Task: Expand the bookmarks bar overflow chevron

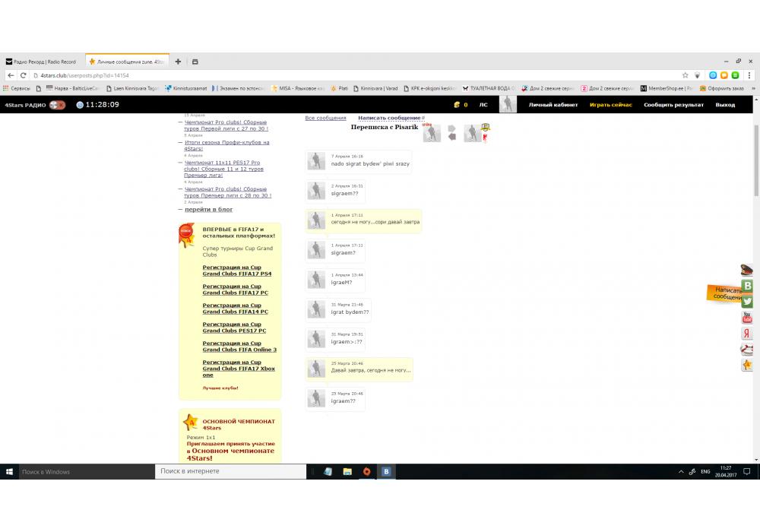Action: [752, 88]
